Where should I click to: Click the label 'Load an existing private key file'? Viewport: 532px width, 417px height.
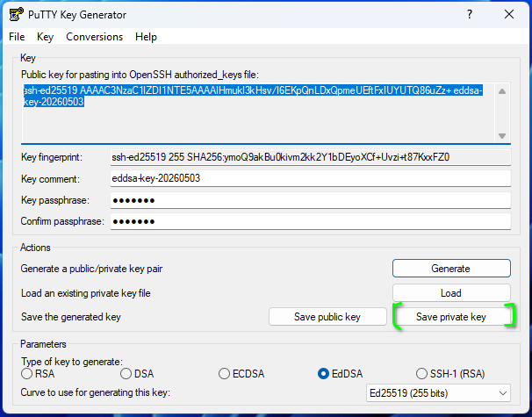coord(85,293)
